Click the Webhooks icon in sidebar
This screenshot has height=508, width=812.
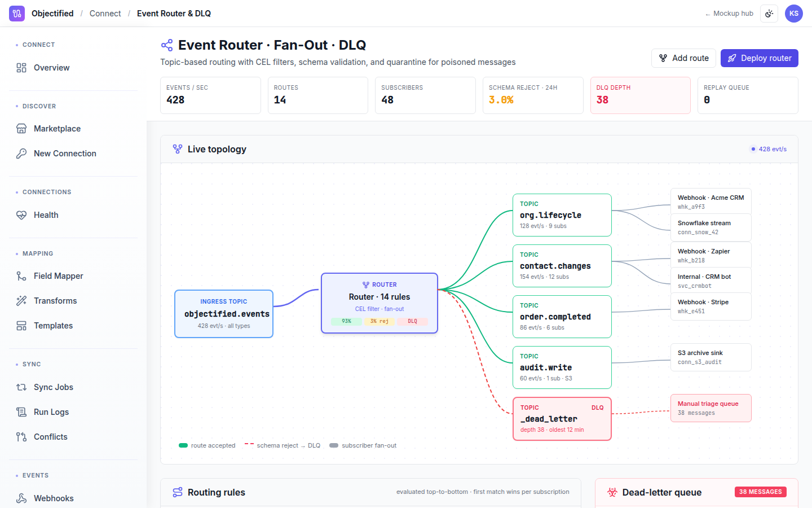point(21,498)
